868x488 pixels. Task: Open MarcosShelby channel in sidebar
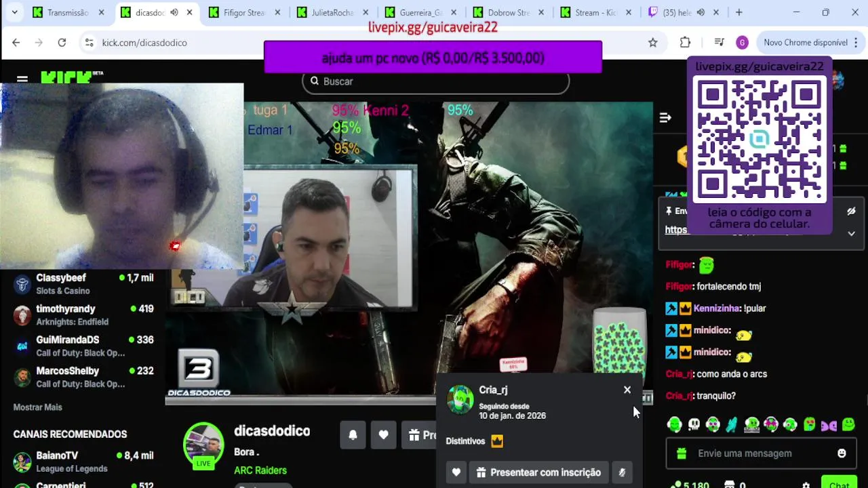point(84,377)
